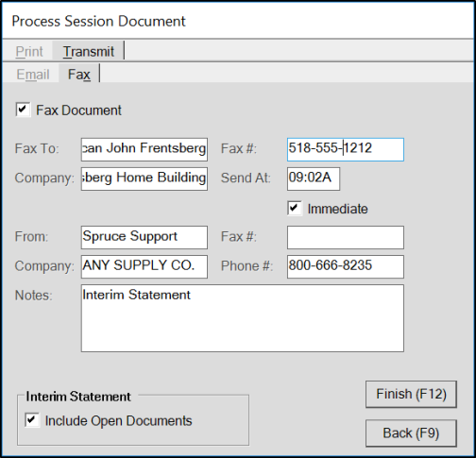
Task: Focus the recipient Fax # field 518-555-1212
Action: 346,149
